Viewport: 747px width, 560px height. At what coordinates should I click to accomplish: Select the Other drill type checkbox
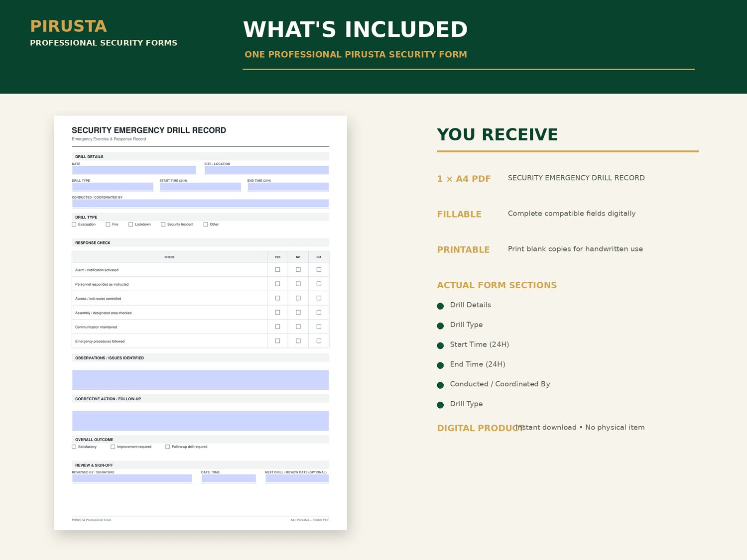click(x=206, y=224)
